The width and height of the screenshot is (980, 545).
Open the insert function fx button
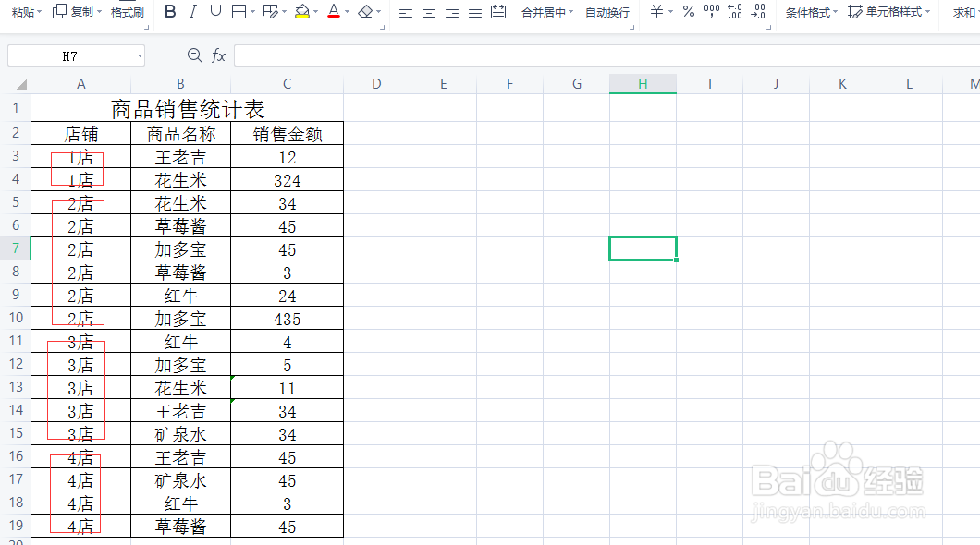point(218,55)
